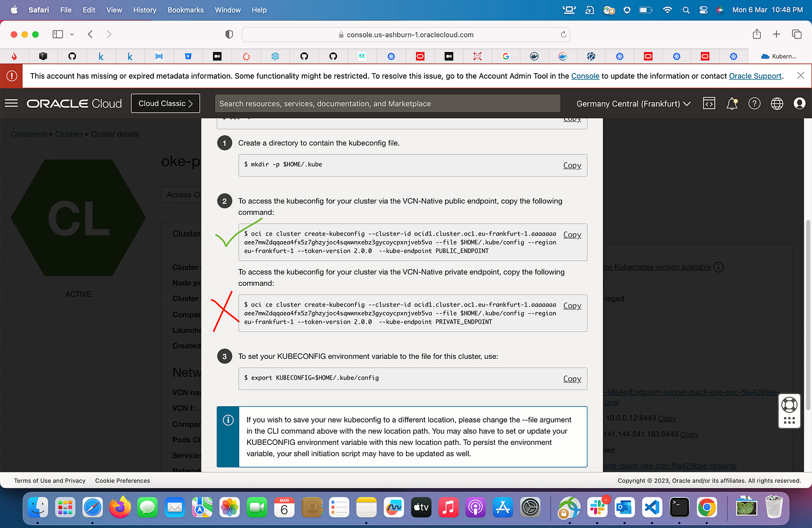This screenshot has height=528, width=812.
Task: Dismiss the missing metadata warning banner
Action: (800, 75)
